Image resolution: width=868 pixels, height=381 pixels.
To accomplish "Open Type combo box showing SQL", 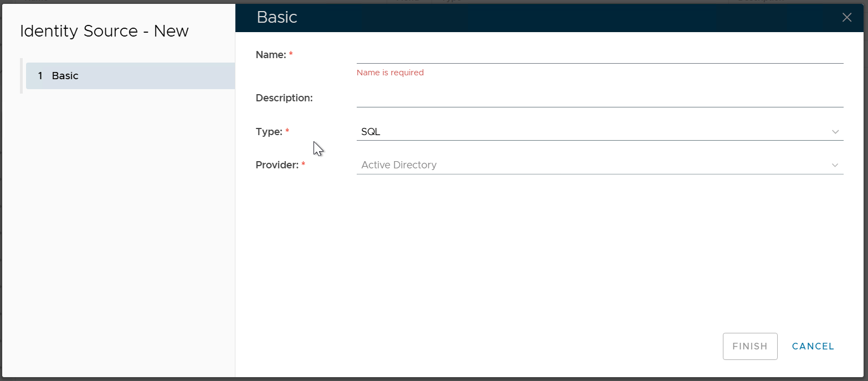I will point(593,132).
